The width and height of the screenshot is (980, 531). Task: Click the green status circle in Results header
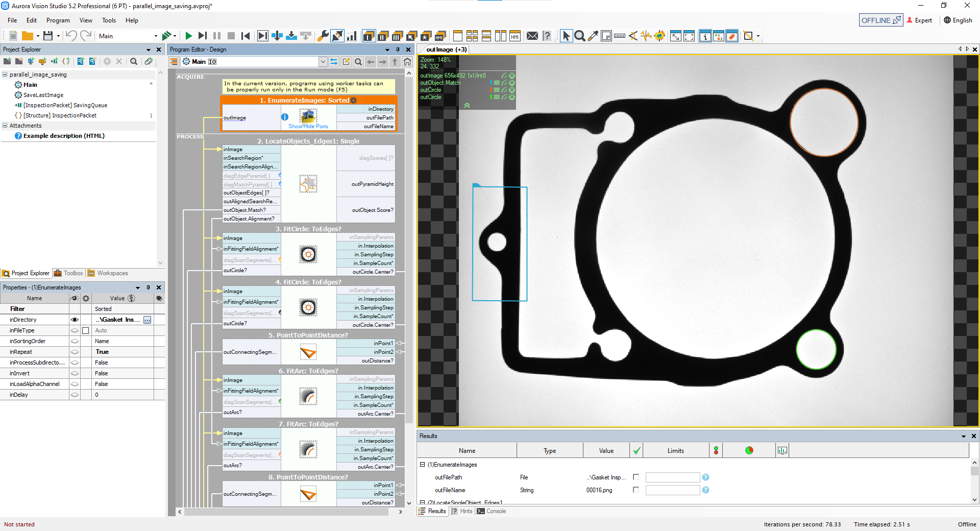click(x=749, y=450)
